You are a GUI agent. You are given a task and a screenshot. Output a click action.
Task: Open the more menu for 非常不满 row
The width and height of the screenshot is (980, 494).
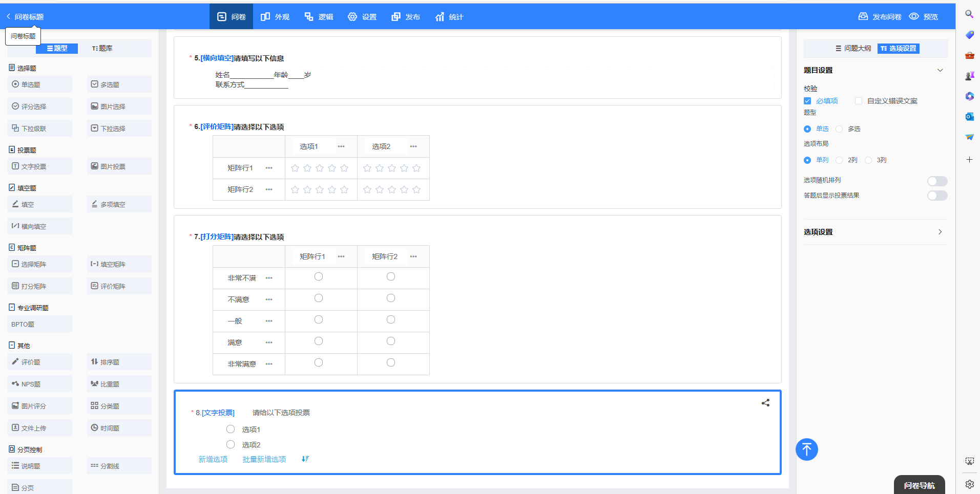point(269,278)
